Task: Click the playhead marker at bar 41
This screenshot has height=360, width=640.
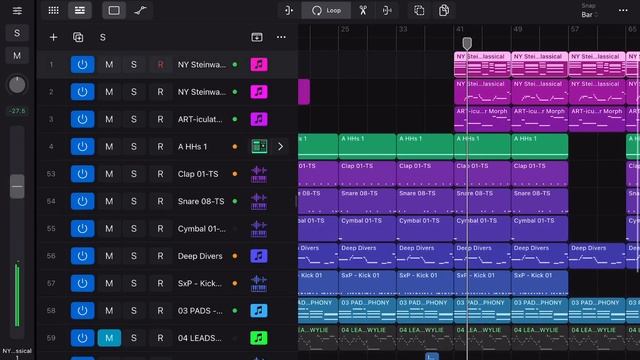Action: pos(467,43)
